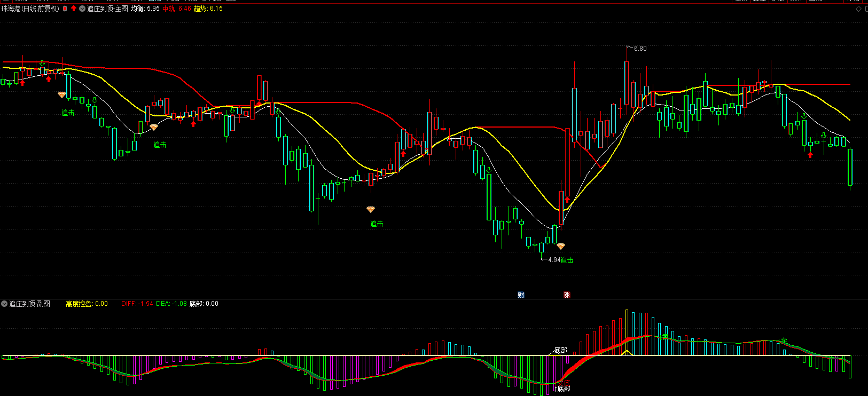Click the blue 财 event marker

521,295
